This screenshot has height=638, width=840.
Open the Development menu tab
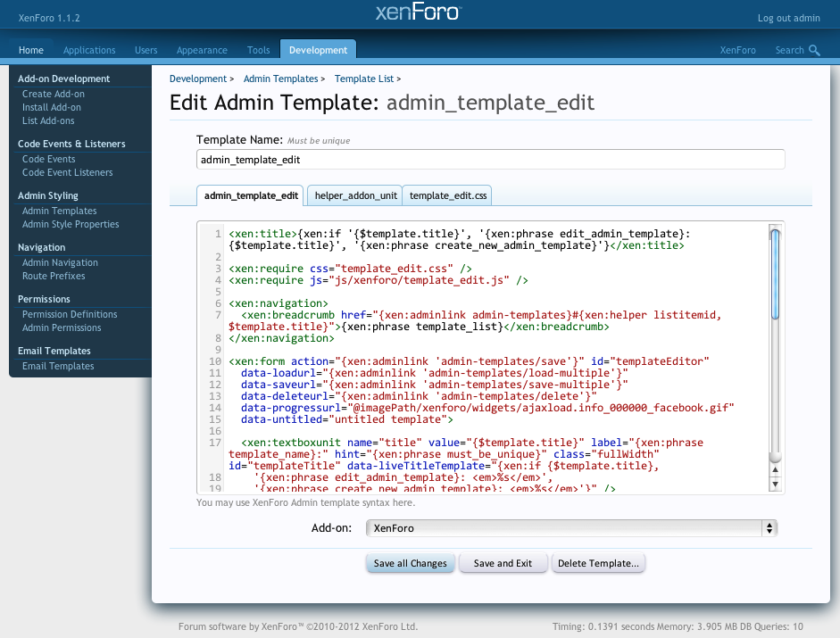click(318, 50)
